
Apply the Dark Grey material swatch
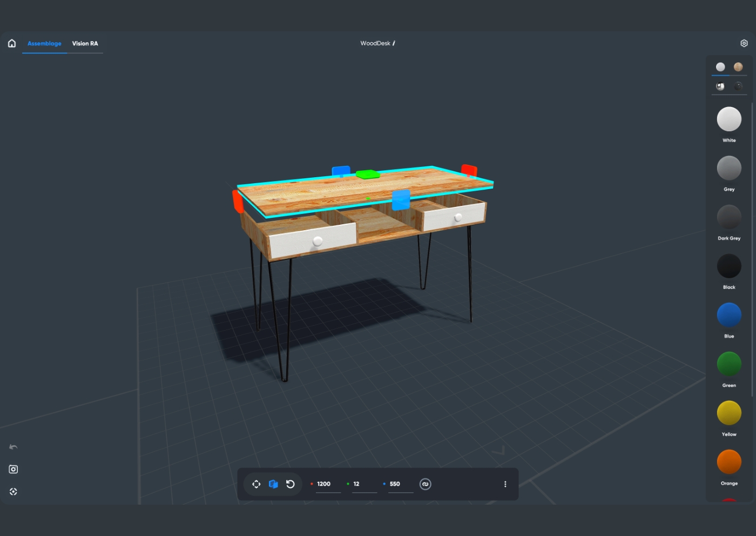pos(729,217)
